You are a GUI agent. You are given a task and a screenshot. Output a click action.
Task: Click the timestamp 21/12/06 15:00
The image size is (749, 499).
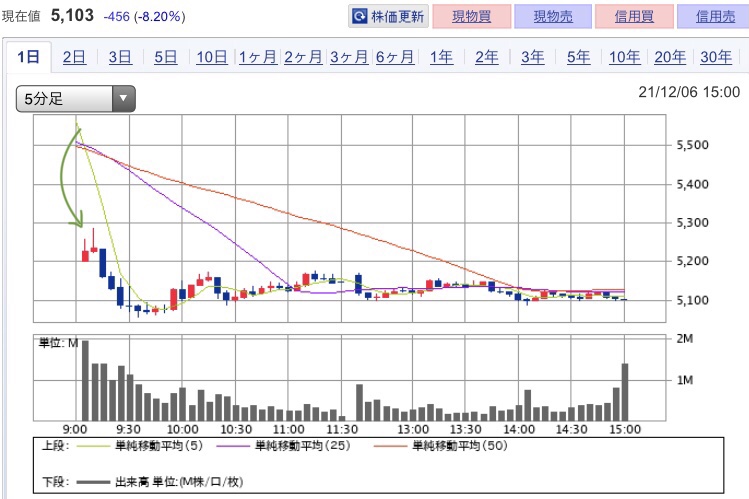[x=689, y=92]
